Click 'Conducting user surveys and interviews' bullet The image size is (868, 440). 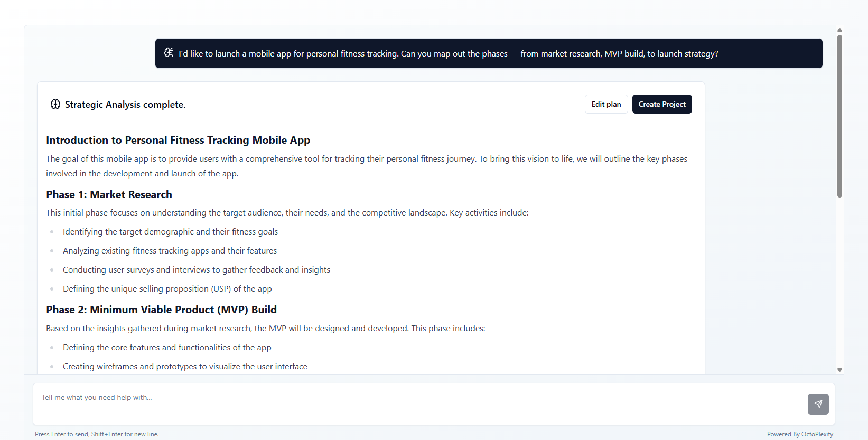[197, 270]
